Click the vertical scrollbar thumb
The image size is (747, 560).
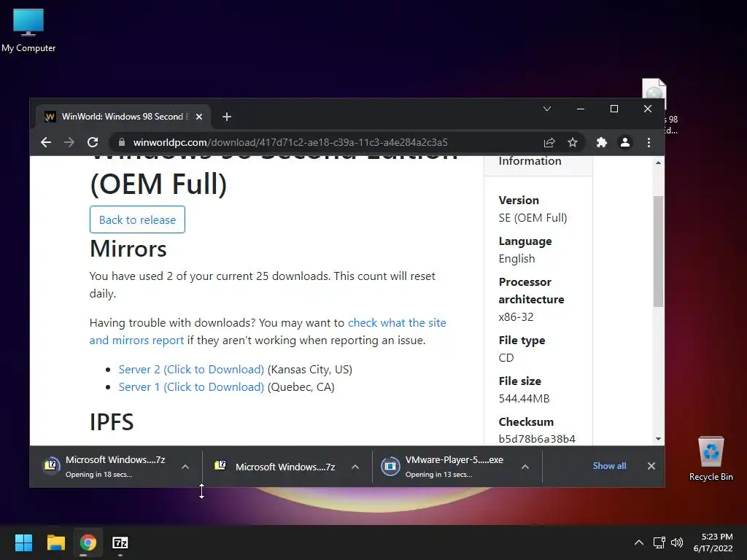(x=659, y=252)
